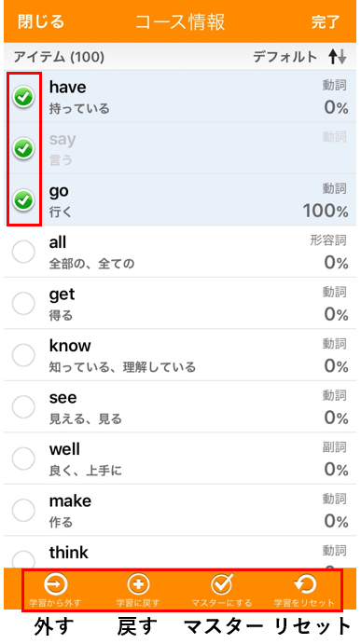Viewport: 361px width, 644px height.
Task: Tap the マスターにする checkmark icon
Action: [x=222, y=584]
